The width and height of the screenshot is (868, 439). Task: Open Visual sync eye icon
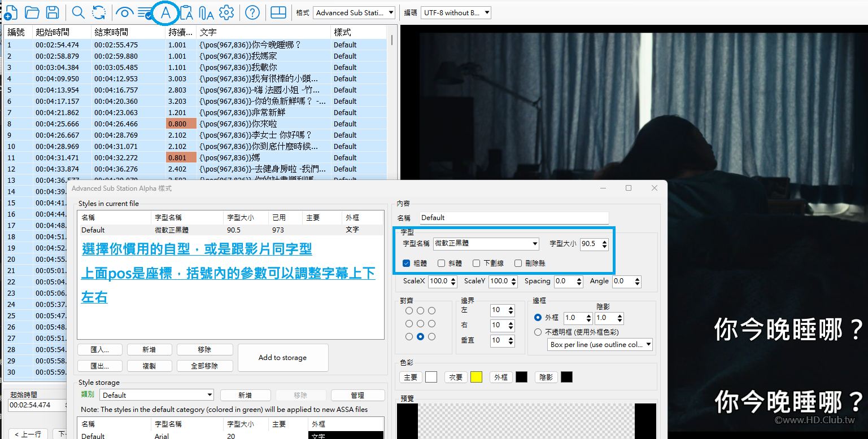[x=124, y=12]
